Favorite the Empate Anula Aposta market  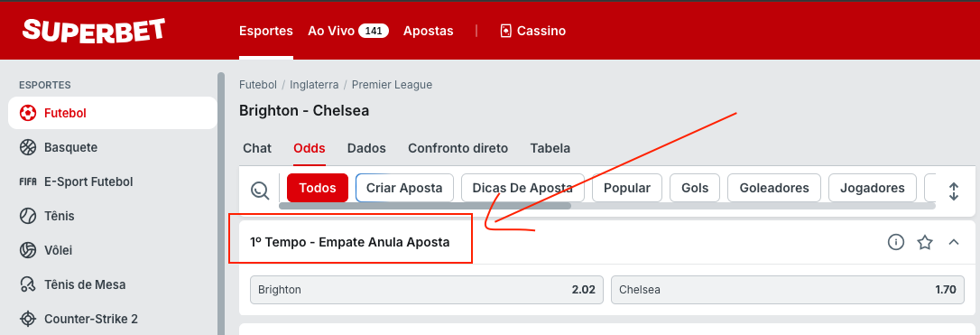pyautogui.click(x=925, y=242)
